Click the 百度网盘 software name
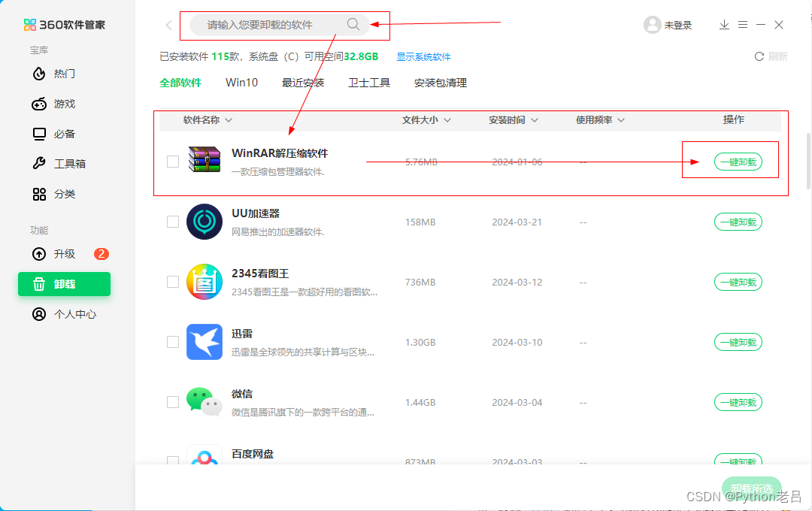The width and height of the screenshot is (812, 511). 252,454
